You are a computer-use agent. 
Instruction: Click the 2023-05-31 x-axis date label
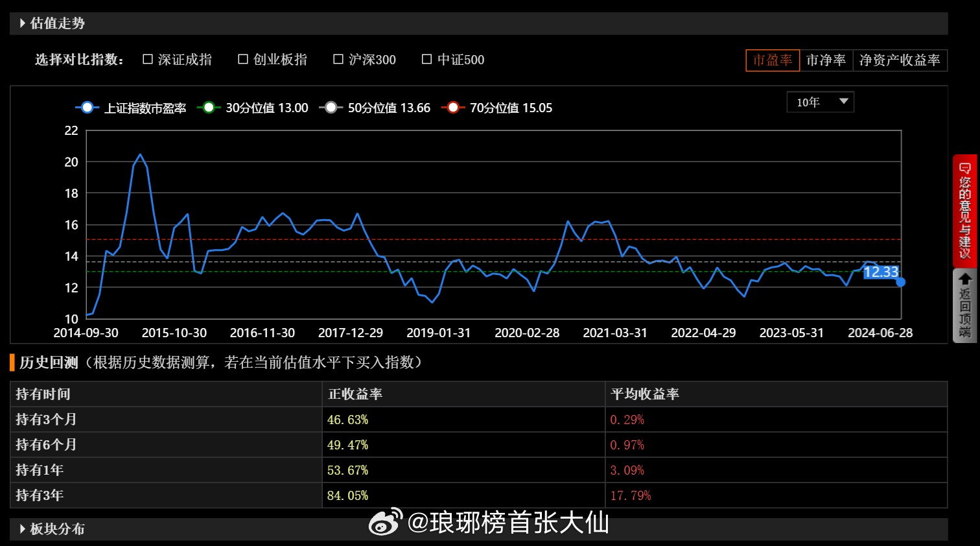coord(791,333)
